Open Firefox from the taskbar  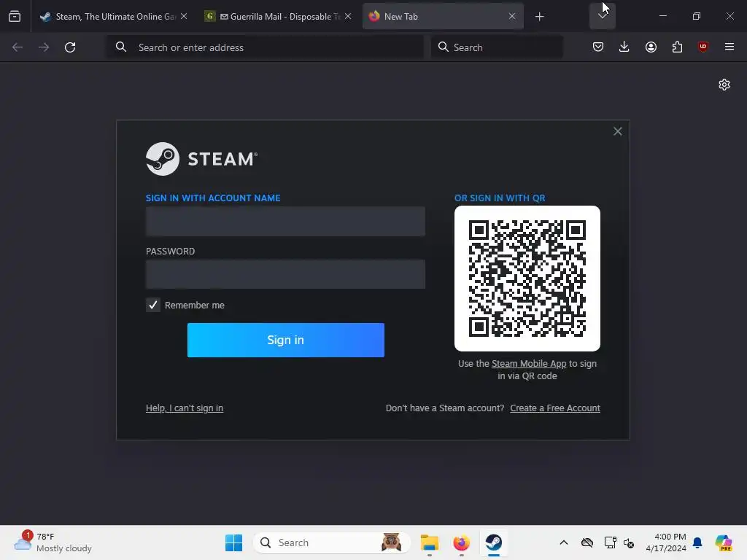click(461, 542)
